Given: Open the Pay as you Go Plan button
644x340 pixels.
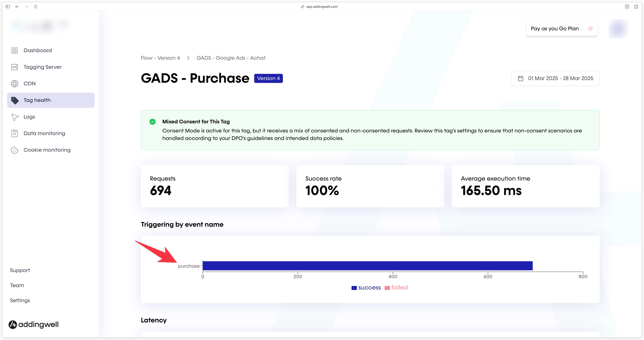Looking at the screenshot, I should tap(562, 29).
